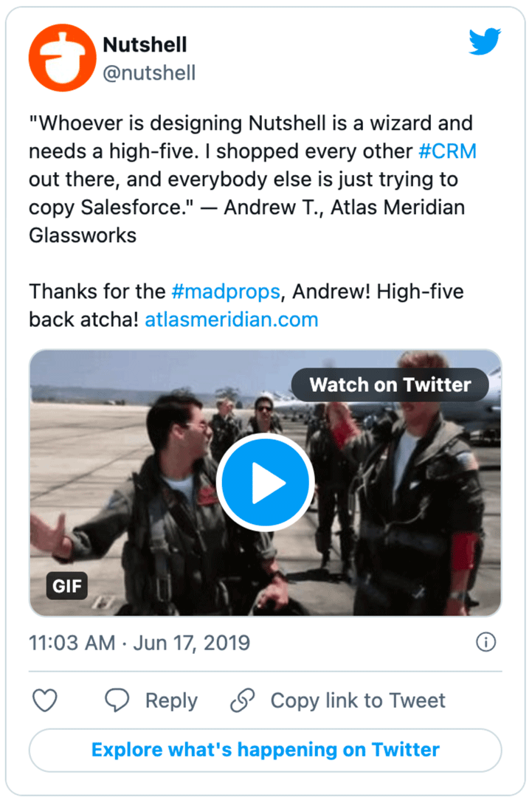Click the Reply text label
Screen dimensions: 532x803
(171, 700)
